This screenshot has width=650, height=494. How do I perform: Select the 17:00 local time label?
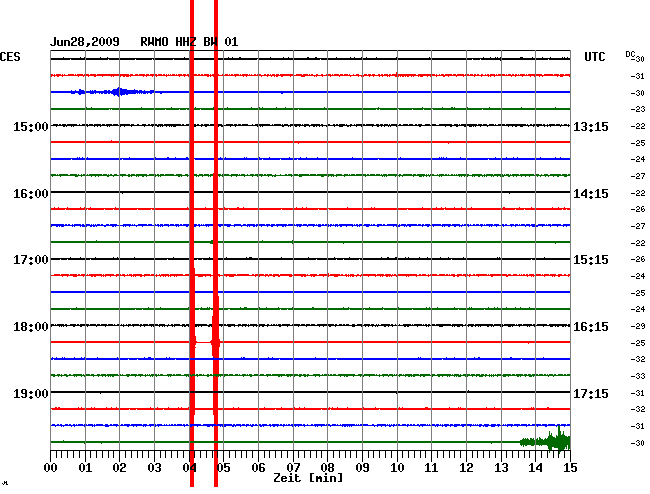31,260
